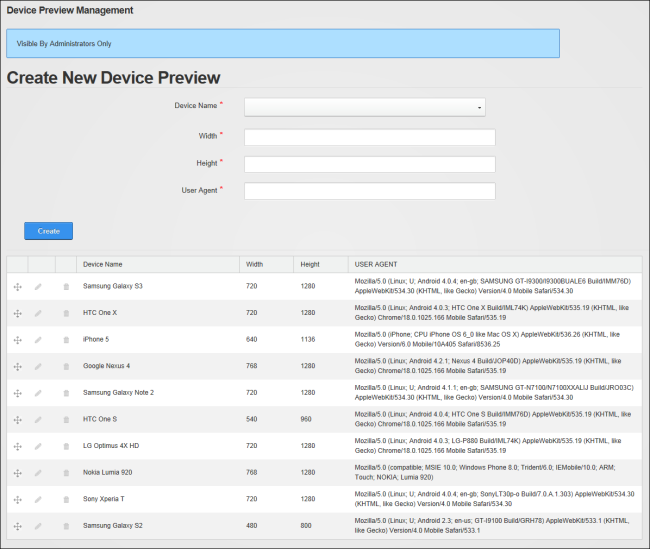Edit the Samsung Galaxy Note 2 device
The height and width of the screenshot is (549, 650).
coord(38,393)
